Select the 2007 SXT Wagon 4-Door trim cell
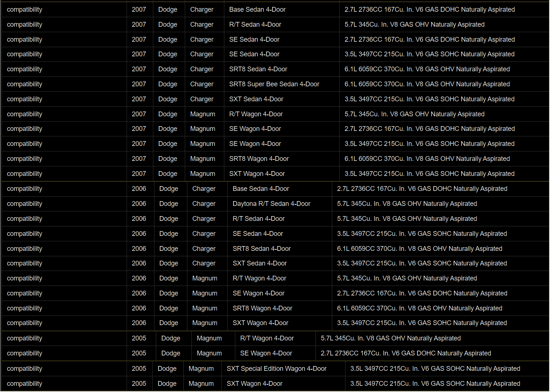 point(257,174)
